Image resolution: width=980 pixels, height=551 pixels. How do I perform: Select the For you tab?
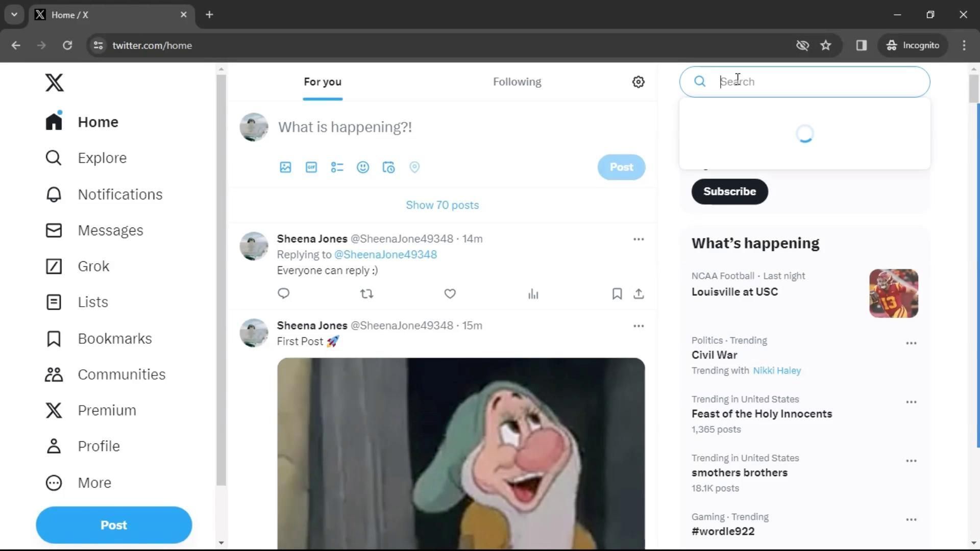[x=322, y=82]
